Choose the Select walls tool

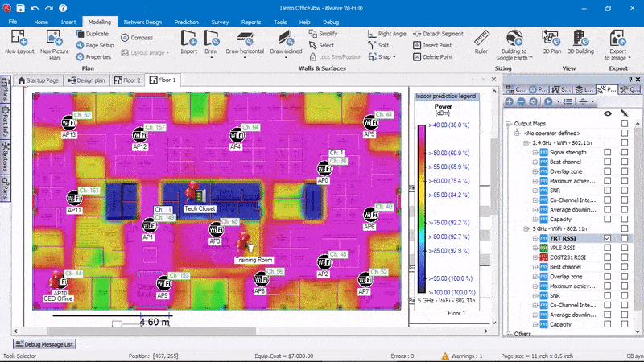point(321,45)
